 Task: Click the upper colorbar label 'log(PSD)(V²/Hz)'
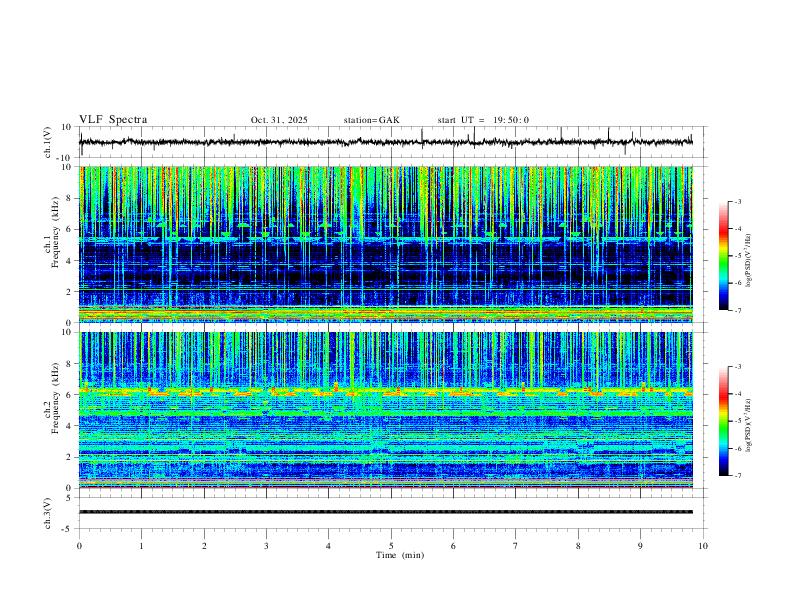tap(748, 261)
